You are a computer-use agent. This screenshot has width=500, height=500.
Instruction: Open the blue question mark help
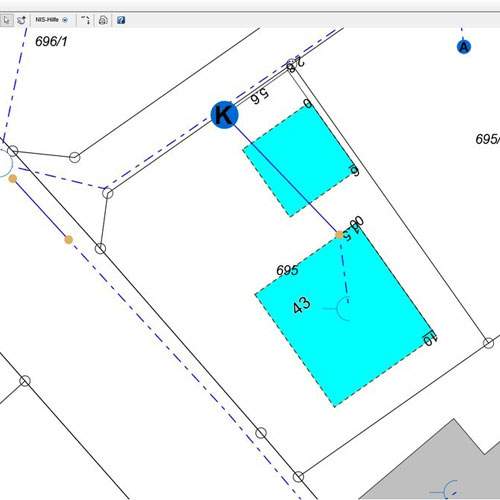tap(121, 20)
